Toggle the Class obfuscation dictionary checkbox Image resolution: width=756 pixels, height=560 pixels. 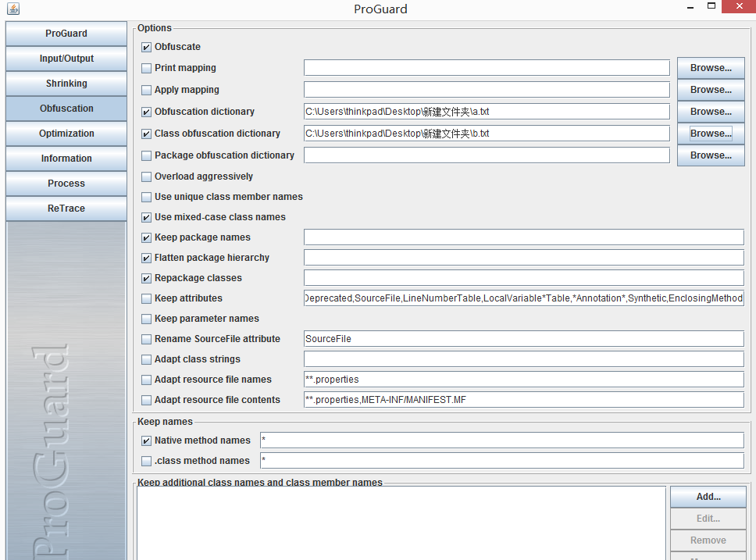[147, 134]
